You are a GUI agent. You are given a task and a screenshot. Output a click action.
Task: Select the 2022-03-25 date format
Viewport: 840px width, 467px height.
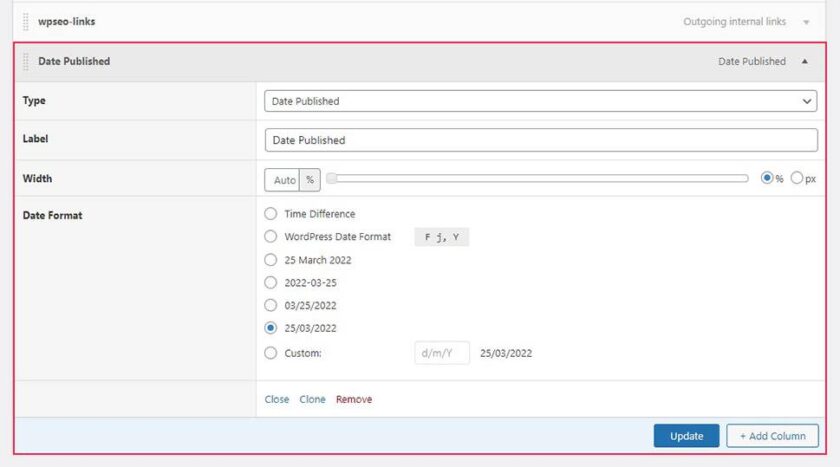pyautogui.click(x=271, y=283)
